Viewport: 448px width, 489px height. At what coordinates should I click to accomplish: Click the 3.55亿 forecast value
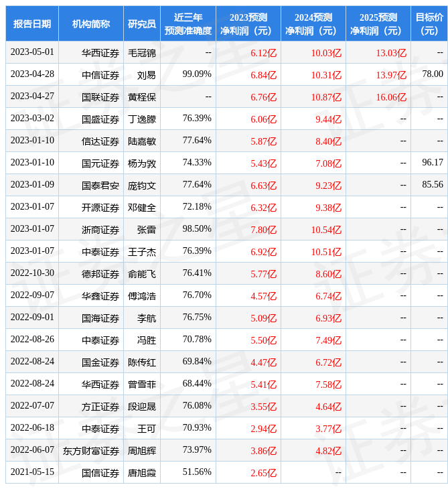coord(264,407)
